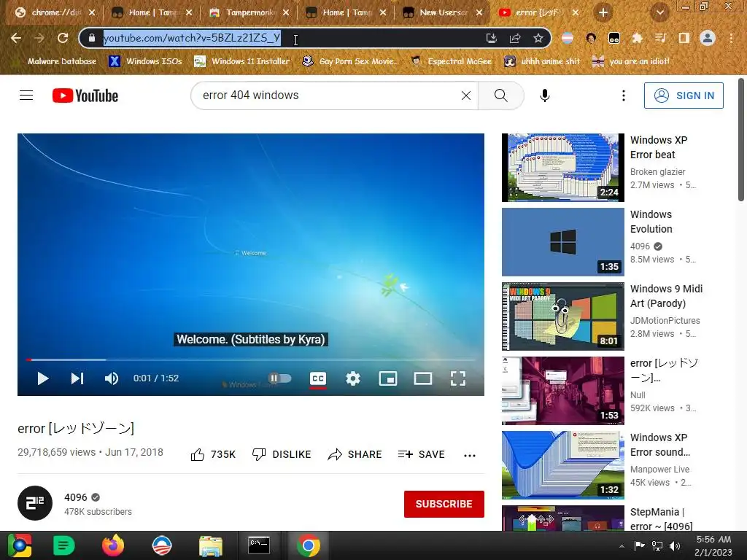Open Windows XP Error beat thumbnail
747x560 pixels.
(562, 168)
